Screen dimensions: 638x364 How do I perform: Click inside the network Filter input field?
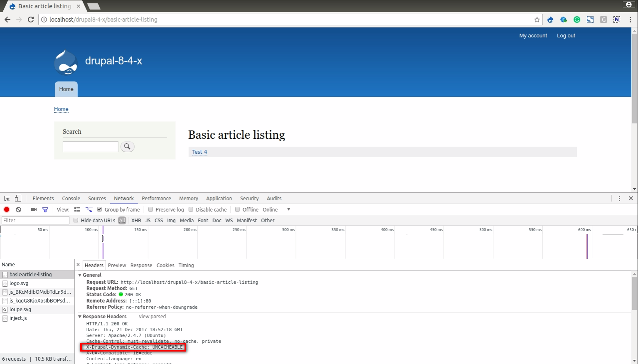pos(35,220)
